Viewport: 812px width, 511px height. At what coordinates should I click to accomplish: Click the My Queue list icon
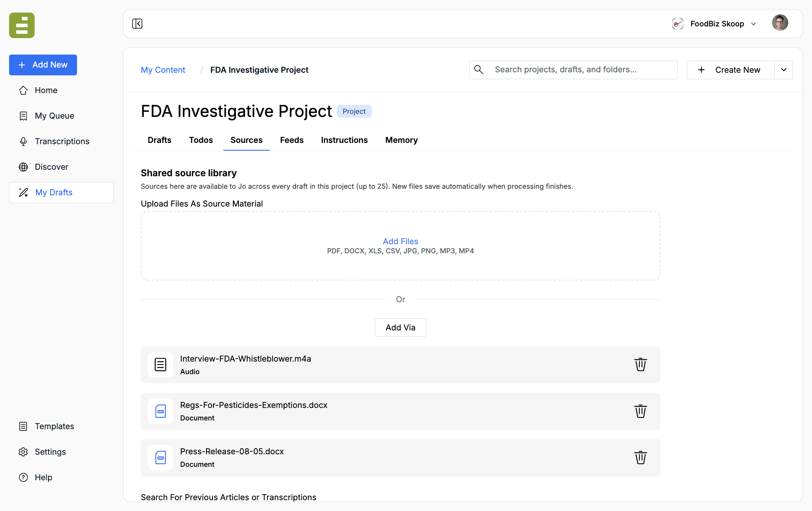[23, 116]
